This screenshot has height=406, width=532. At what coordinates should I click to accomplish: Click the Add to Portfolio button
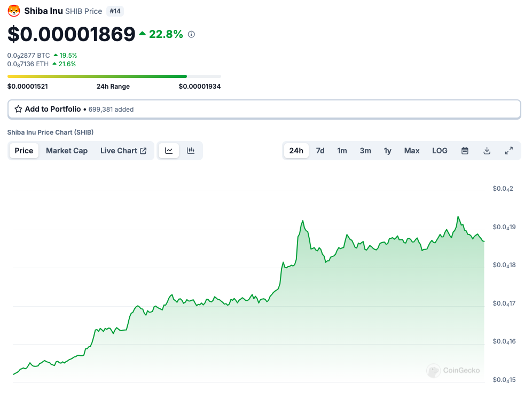pyautogui.click(x=264, y=110)
